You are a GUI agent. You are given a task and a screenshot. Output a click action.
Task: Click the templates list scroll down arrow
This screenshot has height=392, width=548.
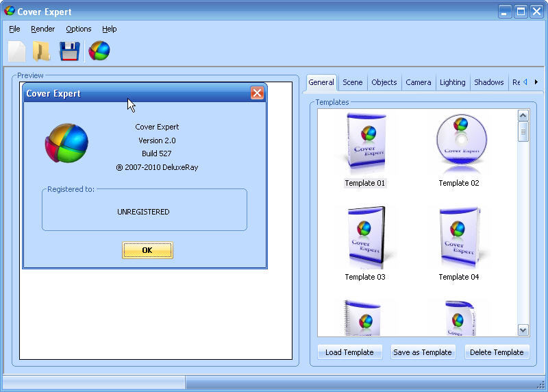523,330
